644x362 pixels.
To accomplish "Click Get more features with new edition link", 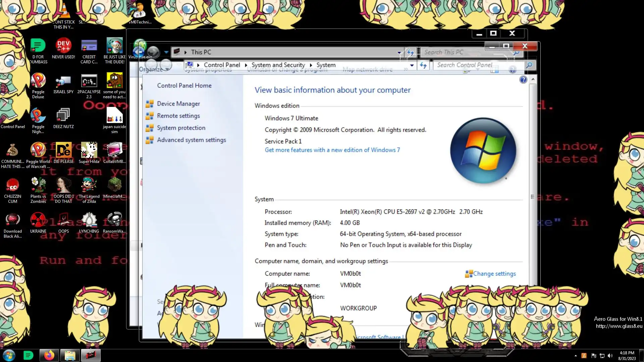I will [332, 150].
